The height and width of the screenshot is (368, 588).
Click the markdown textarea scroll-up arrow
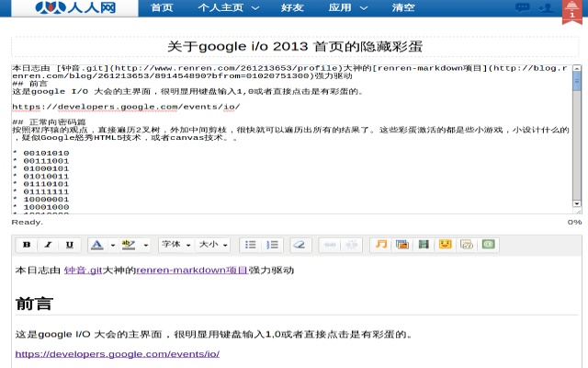(577, 68)
